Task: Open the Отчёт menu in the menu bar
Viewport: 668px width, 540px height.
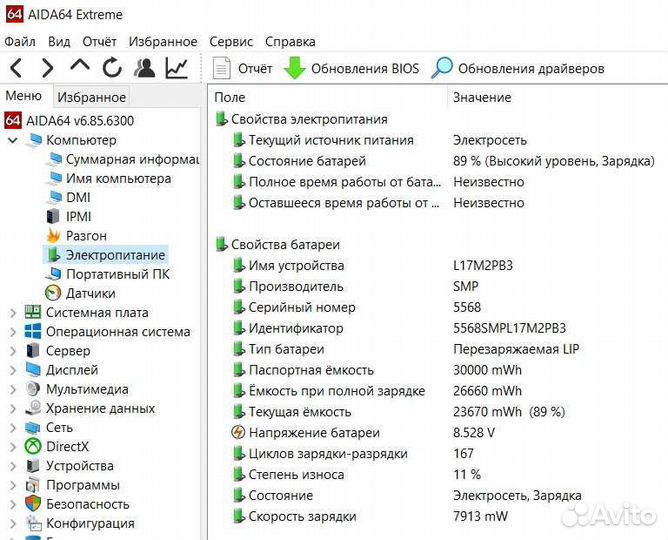Action: [x=99, y=42]
